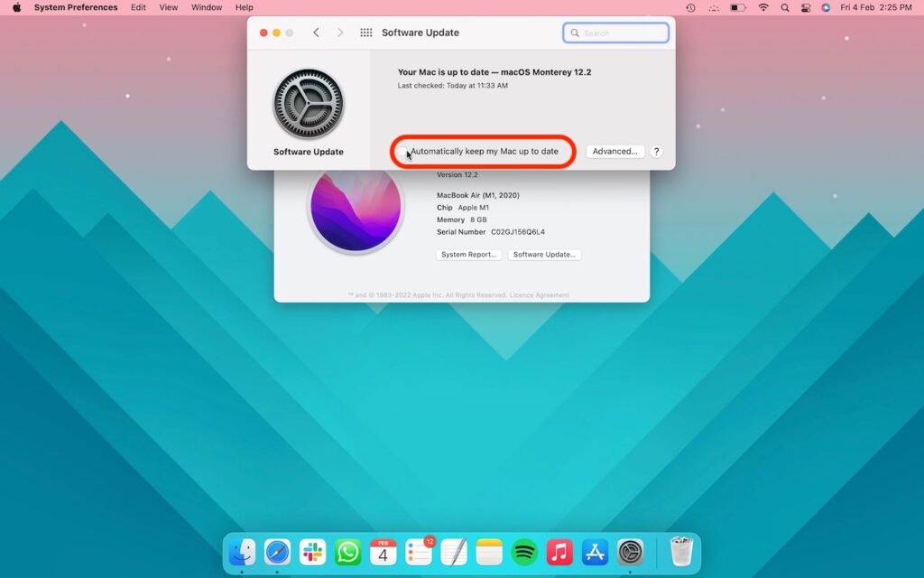Open the Calendar app showing Feb 4
The image size is (924, 578).
(x=383, y=552)
